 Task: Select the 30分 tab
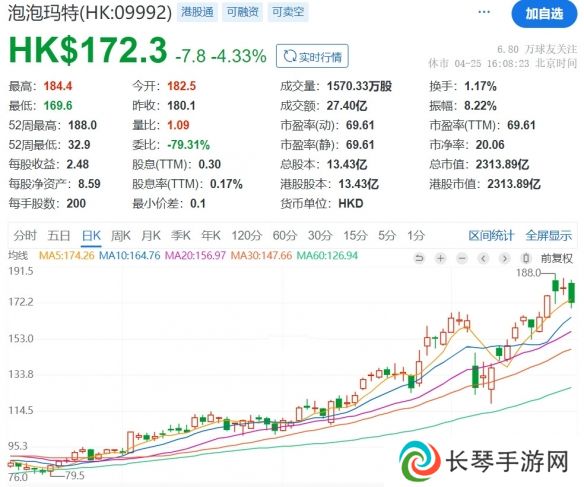[320, 235]
